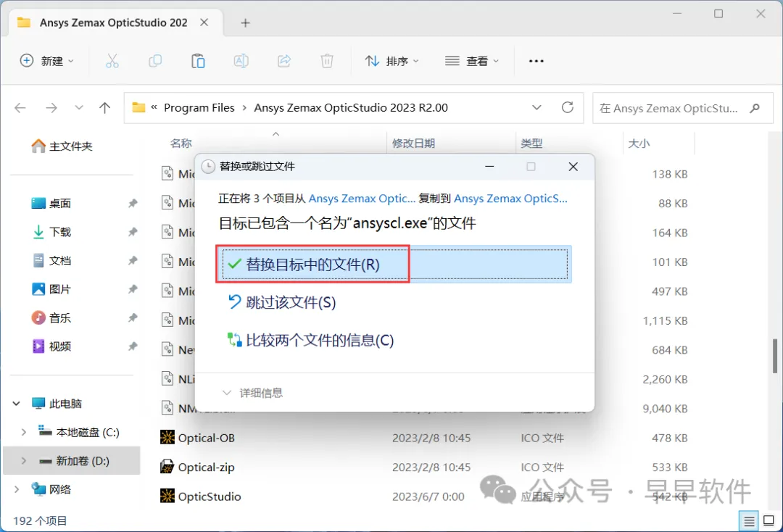Click the Rename icon in toolbar
The height and width of the screenshot is (532, 783).
pos(241,61)
